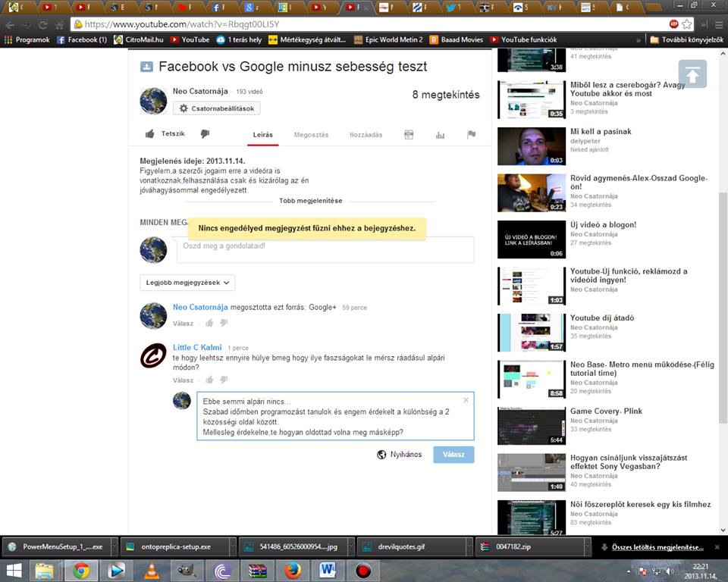728x582 pixels.
Task: Click the reply text box content
Action: click(335, 416)
